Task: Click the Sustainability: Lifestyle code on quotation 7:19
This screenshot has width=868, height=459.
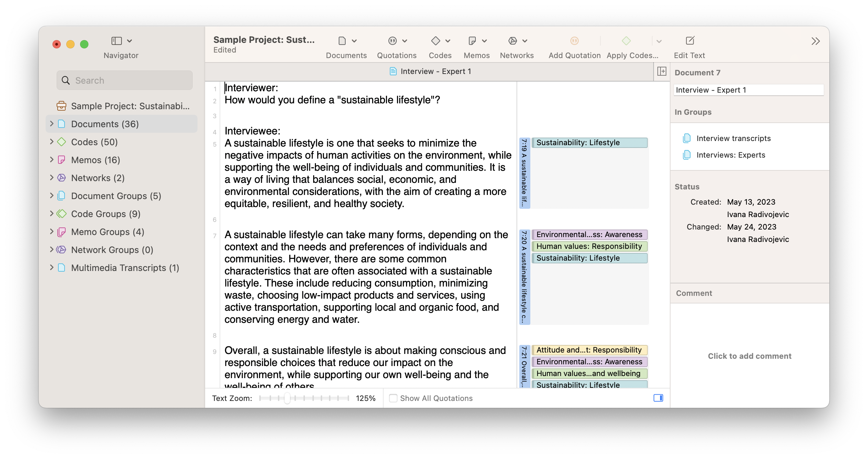Action: [589, 143]
